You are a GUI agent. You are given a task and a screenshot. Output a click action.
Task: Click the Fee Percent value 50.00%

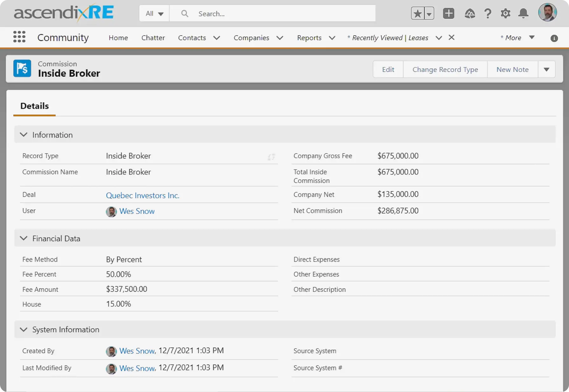118,274
